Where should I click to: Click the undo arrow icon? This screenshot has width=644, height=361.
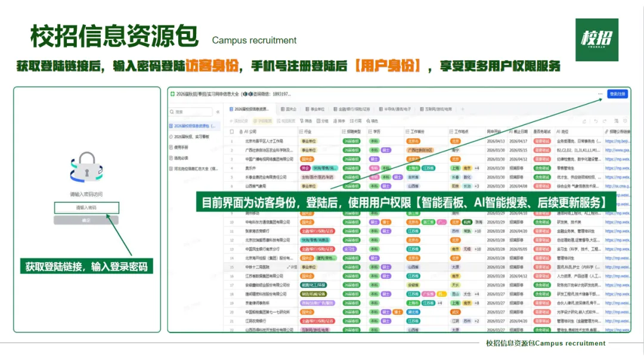[595, 121]
